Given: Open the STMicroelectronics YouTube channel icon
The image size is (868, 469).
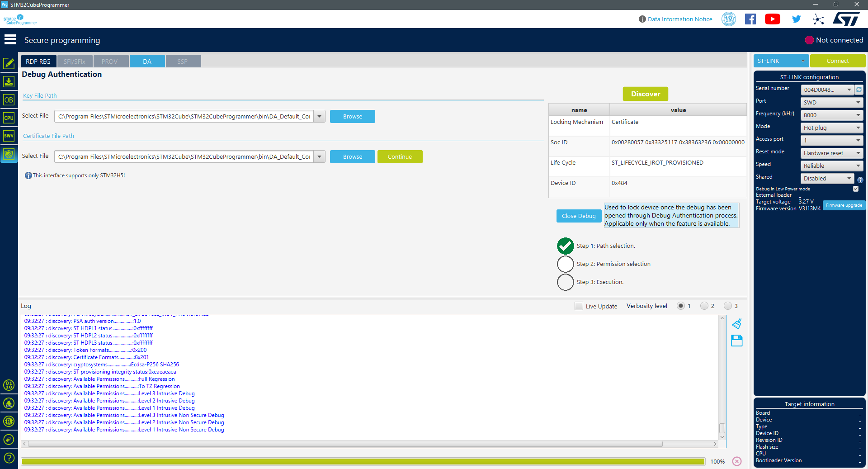Looking at the screenshot, I should pyautogui.click(x=772, y=19).
